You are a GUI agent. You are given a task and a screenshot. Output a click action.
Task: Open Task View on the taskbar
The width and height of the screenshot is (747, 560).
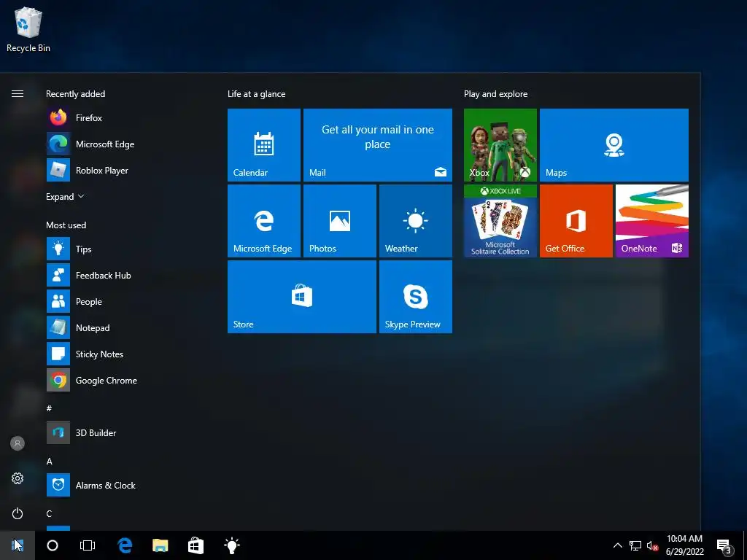[x=88, y=545]
